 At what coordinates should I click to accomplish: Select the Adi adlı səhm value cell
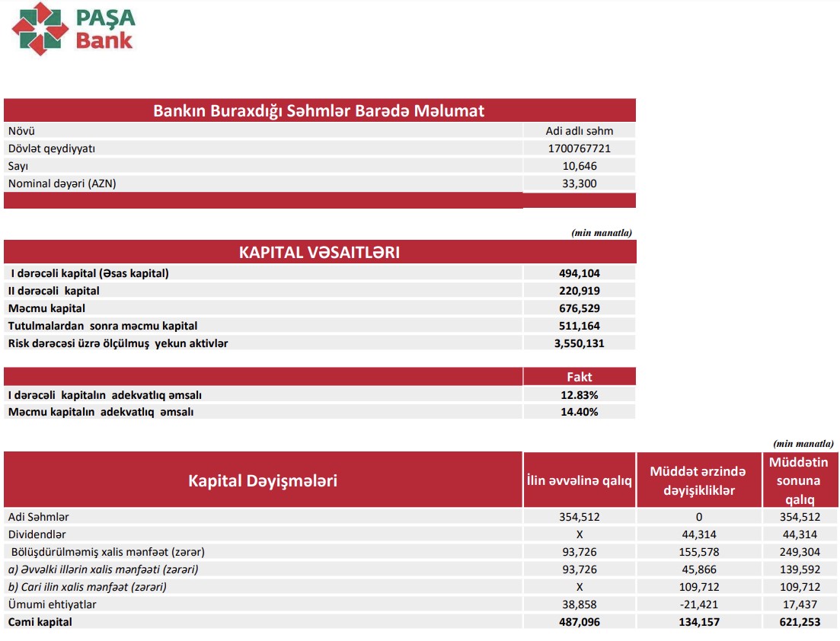pyautogui.click(x=579, y=131)
